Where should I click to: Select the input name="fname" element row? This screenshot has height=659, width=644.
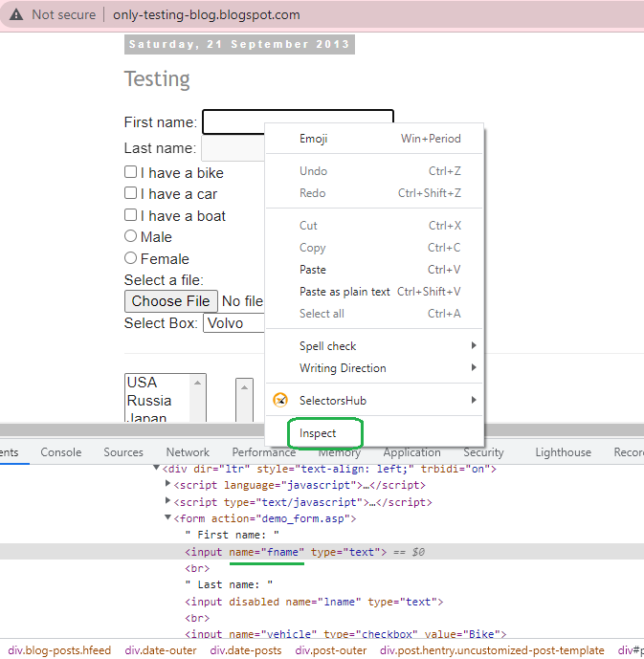pyautogui.click(x=322, y=552)
